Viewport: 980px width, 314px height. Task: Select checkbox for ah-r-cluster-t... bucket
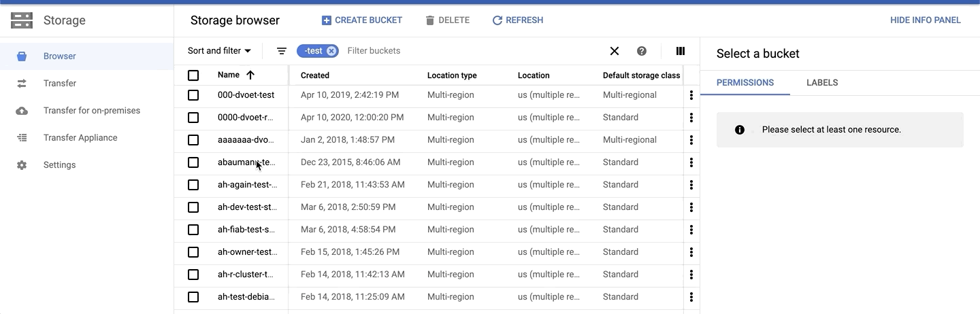(x=193, y=275)
